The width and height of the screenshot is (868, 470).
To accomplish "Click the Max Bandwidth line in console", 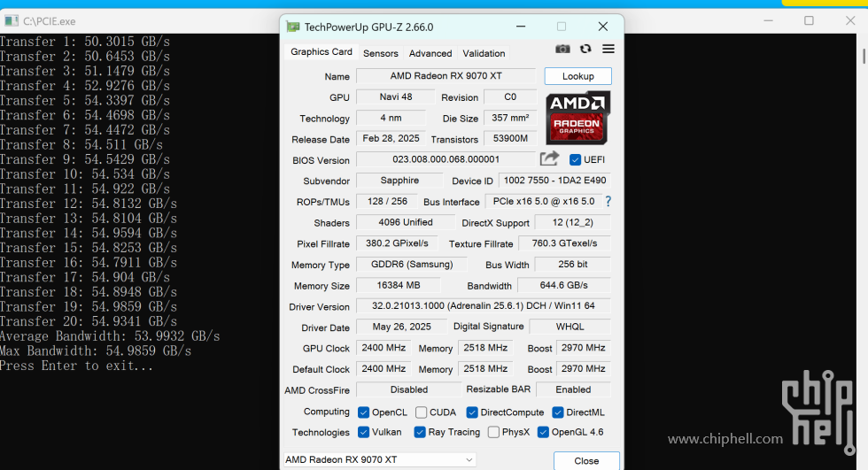I will click(x=96, y=351).
